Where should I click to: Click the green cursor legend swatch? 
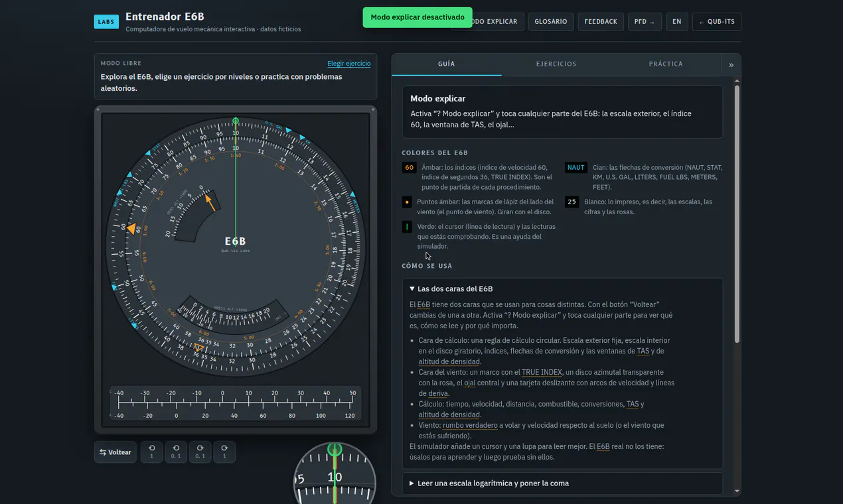tap(407, 227)
